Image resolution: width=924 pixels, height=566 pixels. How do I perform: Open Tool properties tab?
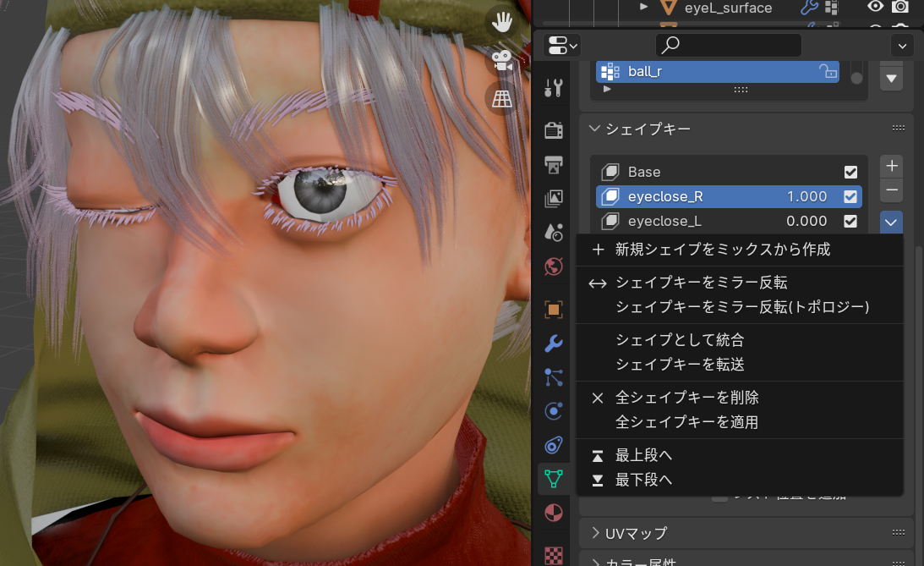554,89
